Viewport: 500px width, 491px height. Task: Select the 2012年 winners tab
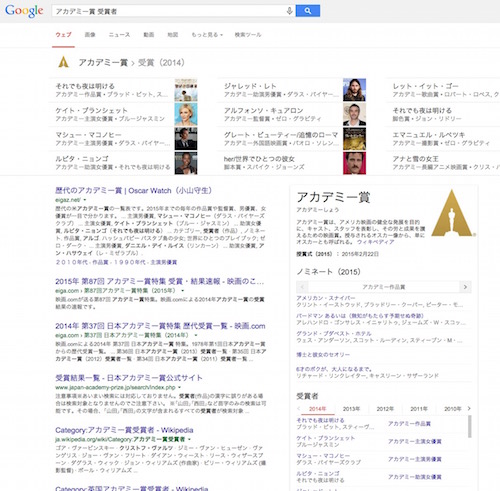click(x=385, y=409)
